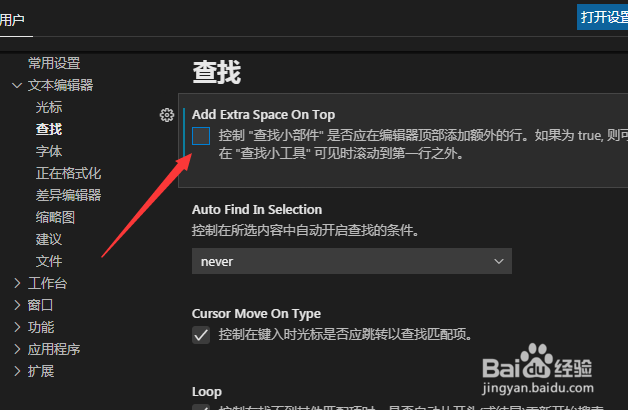Select 常用设置 in the settings tree
This screenshot has height=410, width=628.
tap(54, 63)
